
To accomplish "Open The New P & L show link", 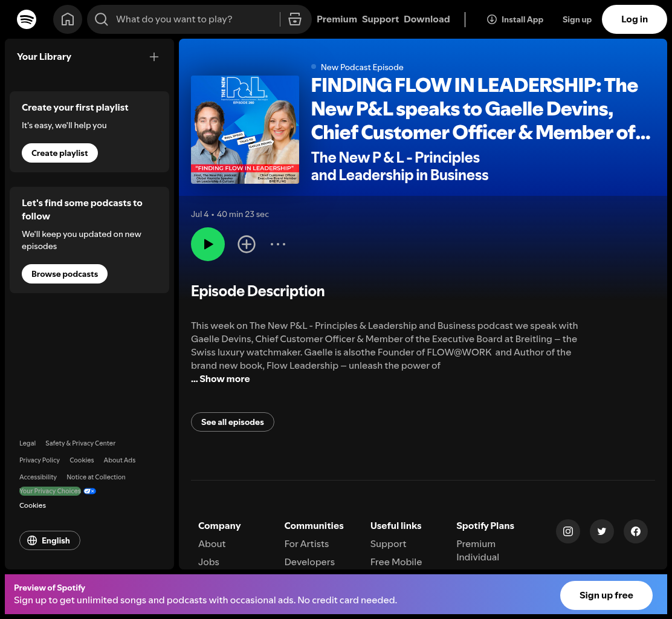I will click(399, 166).
